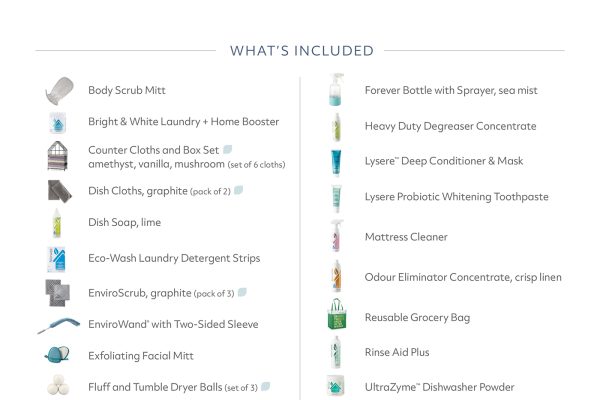The width and height of the screenshot is (600, 400).
Task: Open the Heavy Duty Degreaser Concentrate link
Action: click(450, 126)
